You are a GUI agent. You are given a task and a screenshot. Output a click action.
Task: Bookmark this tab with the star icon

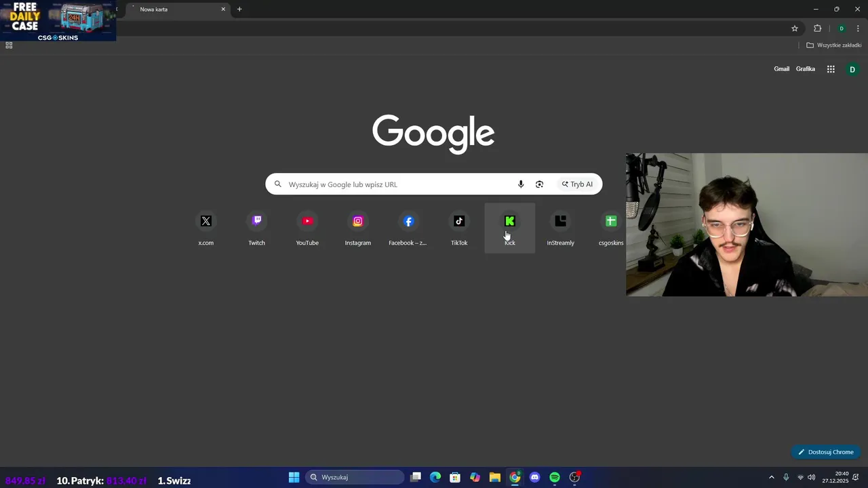pos(795,28)
